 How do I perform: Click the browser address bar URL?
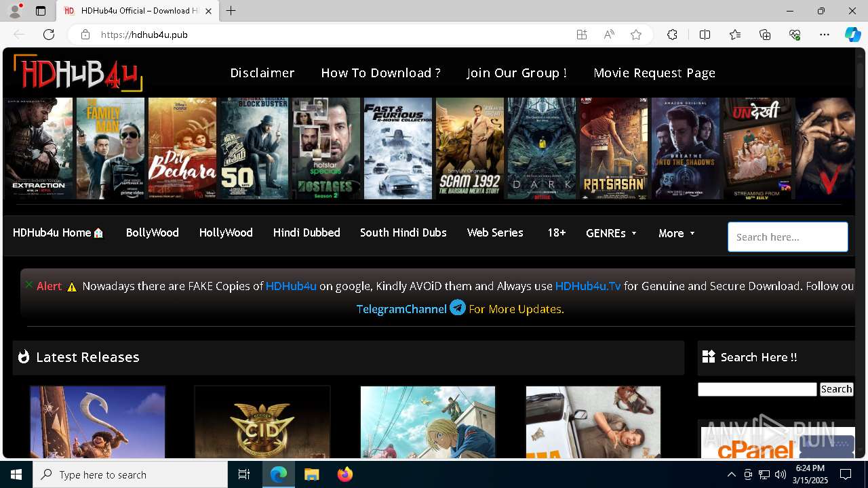tap(144, 35)
